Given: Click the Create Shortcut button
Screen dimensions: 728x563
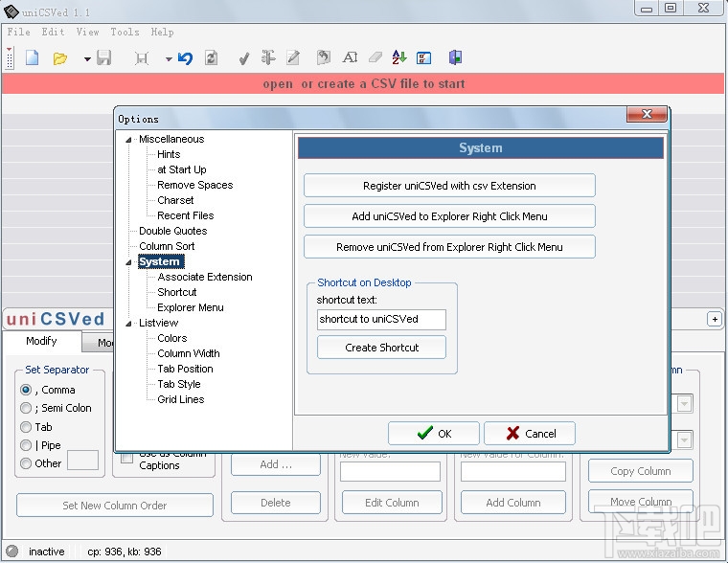Looking at the screenshot, I should (381, 348).
